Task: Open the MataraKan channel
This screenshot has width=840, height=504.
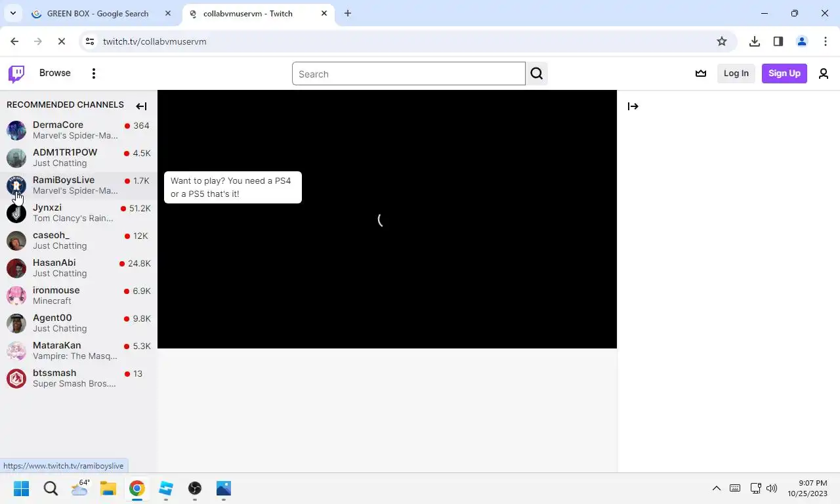Action: [79, 350]
